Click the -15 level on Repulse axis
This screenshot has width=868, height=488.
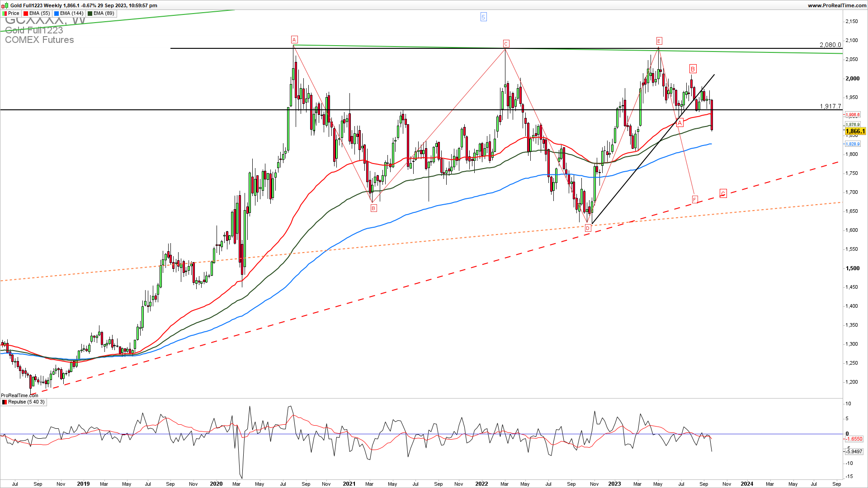click(849, 477)
